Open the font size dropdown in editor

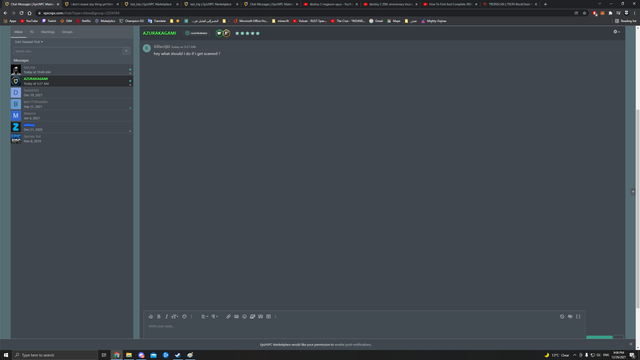pos(175,316)
